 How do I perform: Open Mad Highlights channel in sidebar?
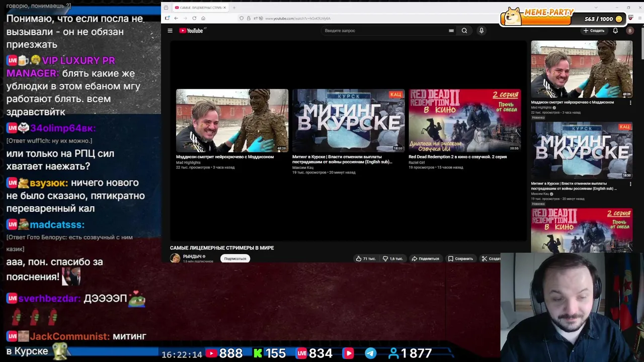pyautogui.click(x=541, y=108)
